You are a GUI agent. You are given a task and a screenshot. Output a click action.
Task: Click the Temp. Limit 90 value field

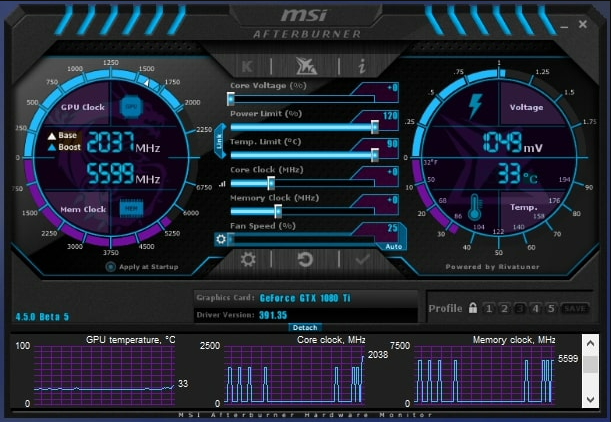(x=381, y=144)
